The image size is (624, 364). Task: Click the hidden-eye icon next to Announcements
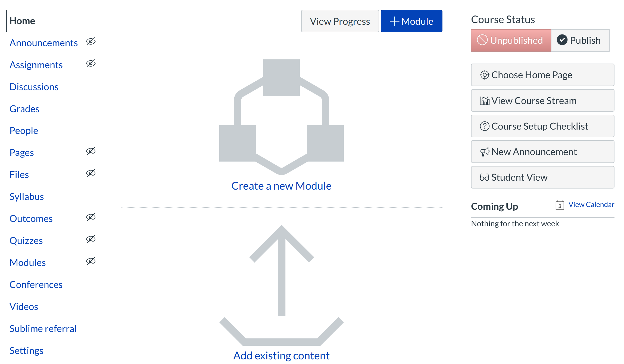(91, 42)
